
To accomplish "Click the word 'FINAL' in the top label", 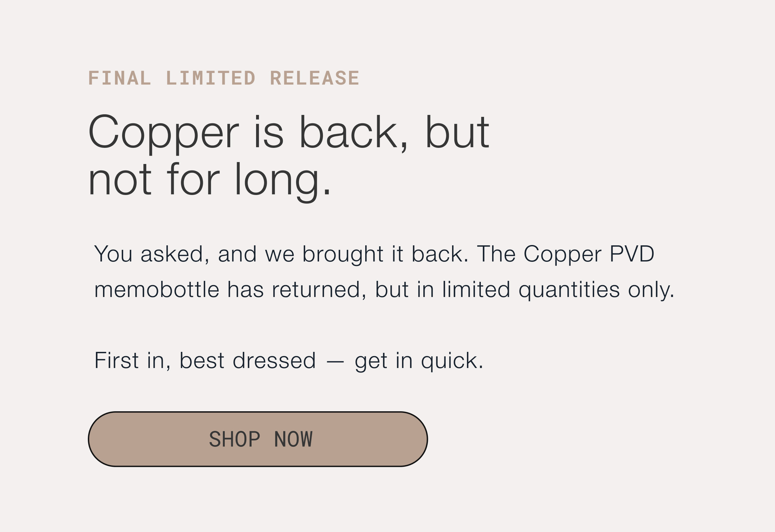I will (120, 78).
